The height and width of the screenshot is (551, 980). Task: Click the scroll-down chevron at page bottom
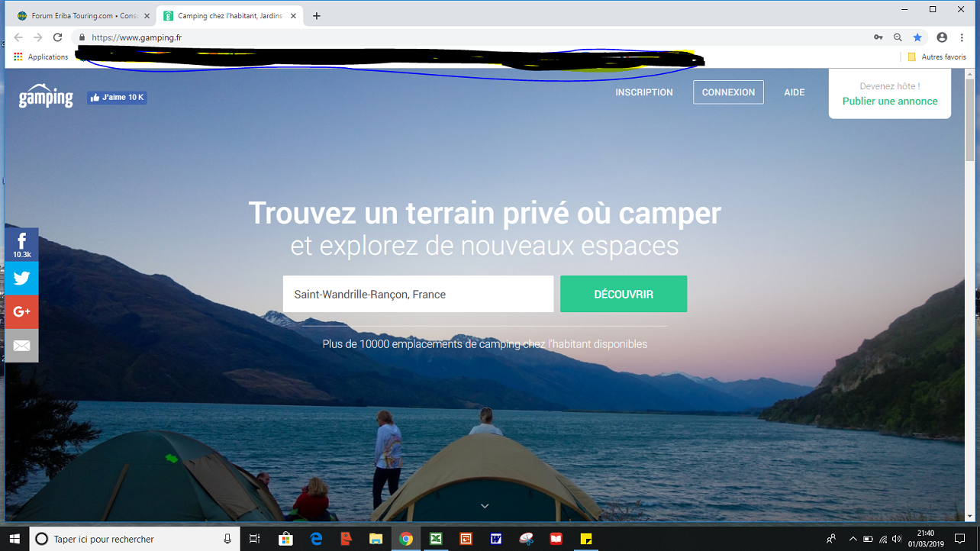[x=485, y=506]
